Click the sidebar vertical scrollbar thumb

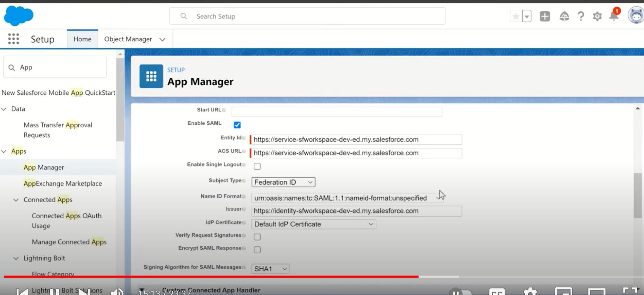(x=120, y=100)
